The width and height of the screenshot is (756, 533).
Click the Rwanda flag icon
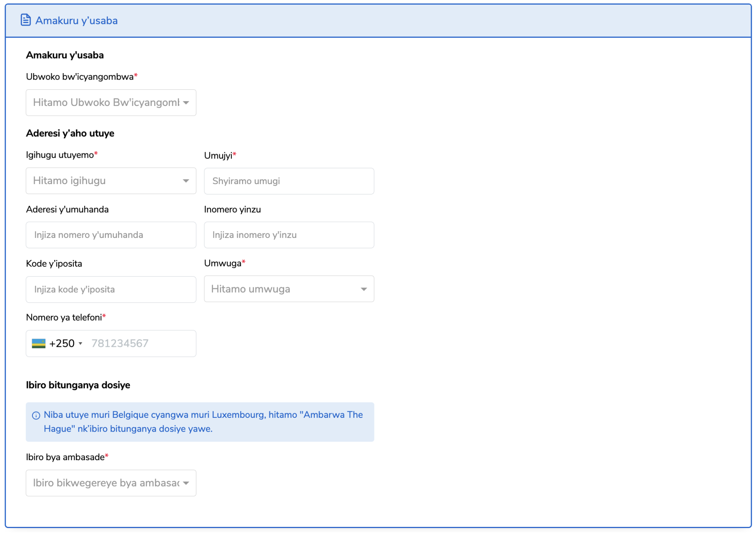point(39,343)
